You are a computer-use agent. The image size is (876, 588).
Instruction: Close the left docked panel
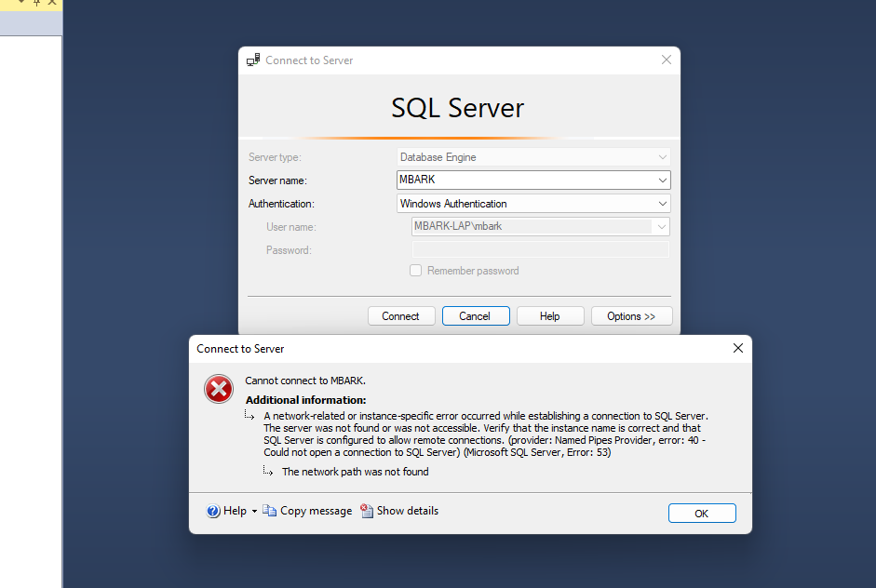coord(52,3)
